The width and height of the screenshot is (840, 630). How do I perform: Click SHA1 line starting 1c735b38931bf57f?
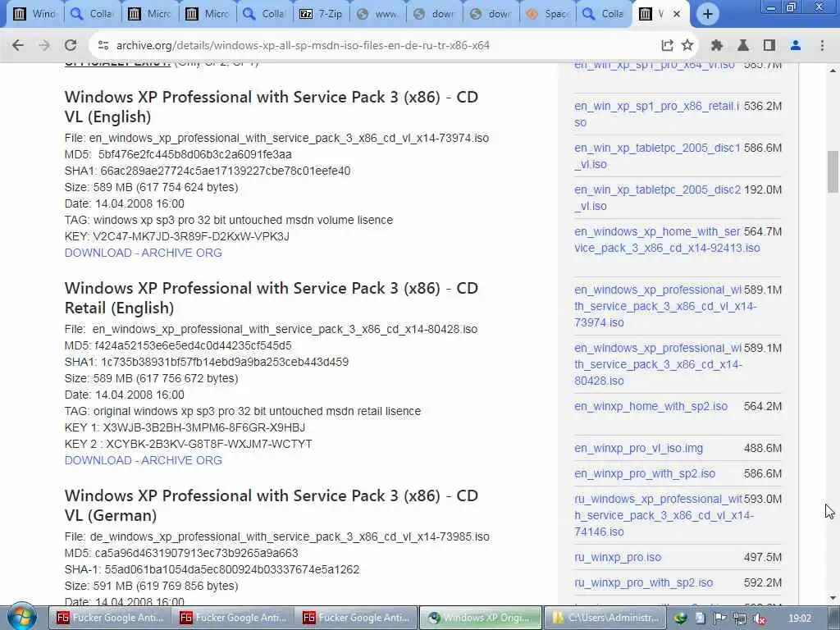[x=207, y=362]
